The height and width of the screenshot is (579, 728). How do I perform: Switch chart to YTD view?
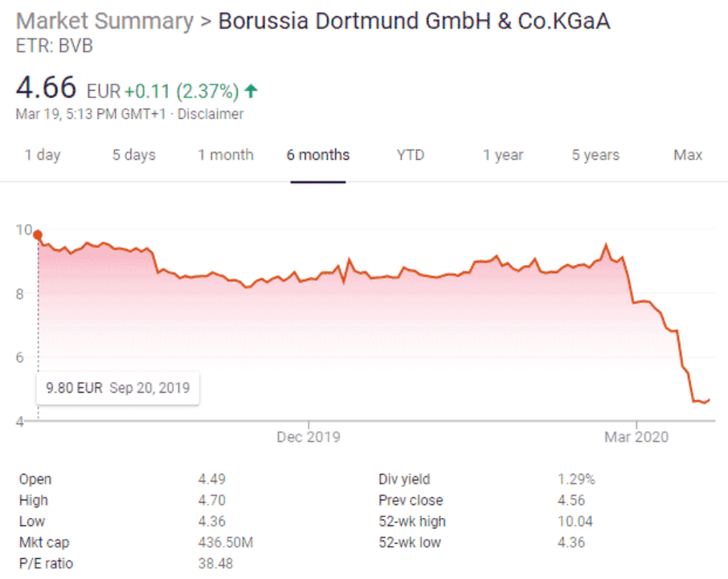(411, 155)
